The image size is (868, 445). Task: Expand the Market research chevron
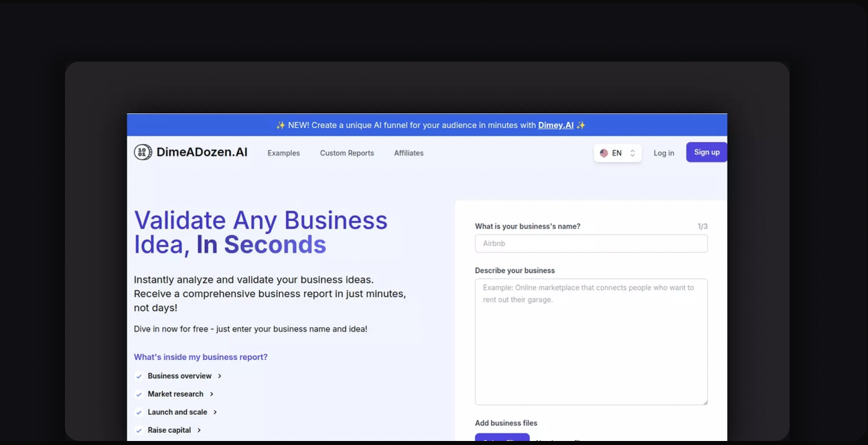coord(211,394)
